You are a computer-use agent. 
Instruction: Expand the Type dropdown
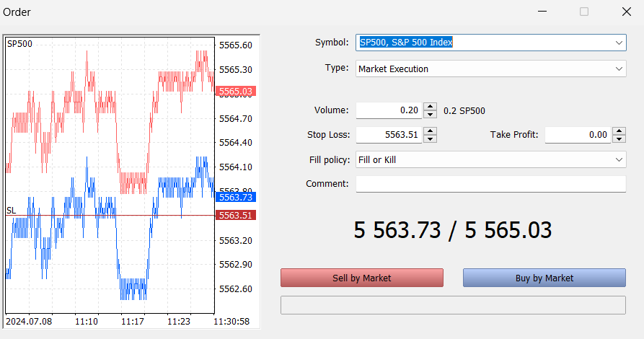click(x=619, y=69)
